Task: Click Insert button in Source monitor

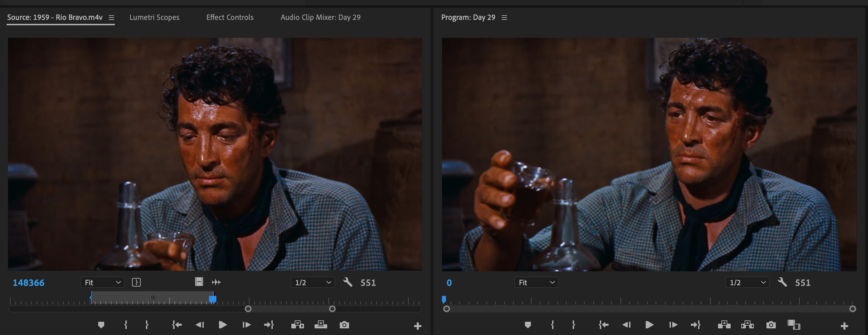Action: tap(297, 325)
